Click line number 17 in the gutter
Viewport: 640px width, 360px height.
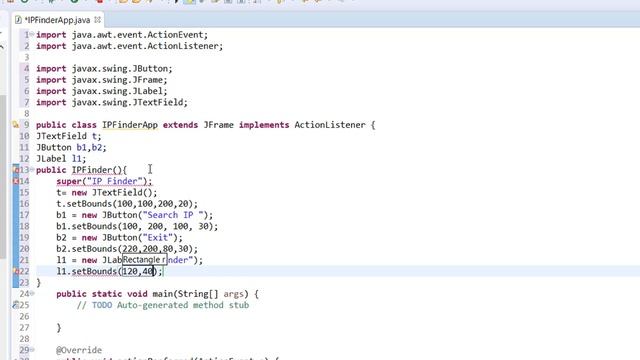coord(24,215)
